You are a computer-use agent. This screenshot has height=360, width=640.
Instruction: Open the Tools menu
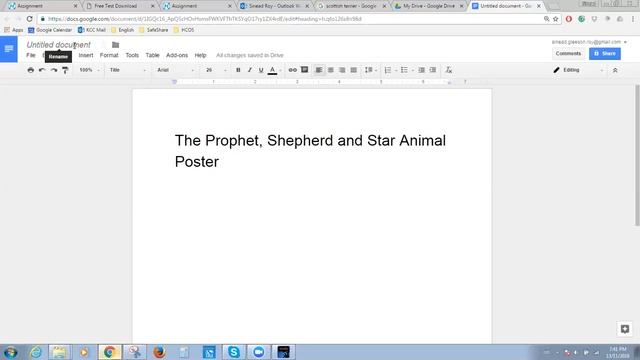[132, 55]
